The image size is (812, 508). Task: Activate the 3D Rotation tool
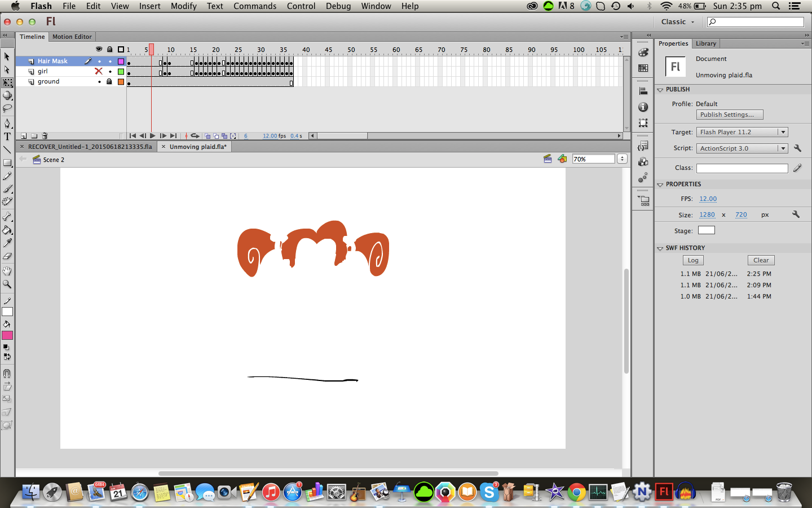pyautogui.click(x=7, y=94)
